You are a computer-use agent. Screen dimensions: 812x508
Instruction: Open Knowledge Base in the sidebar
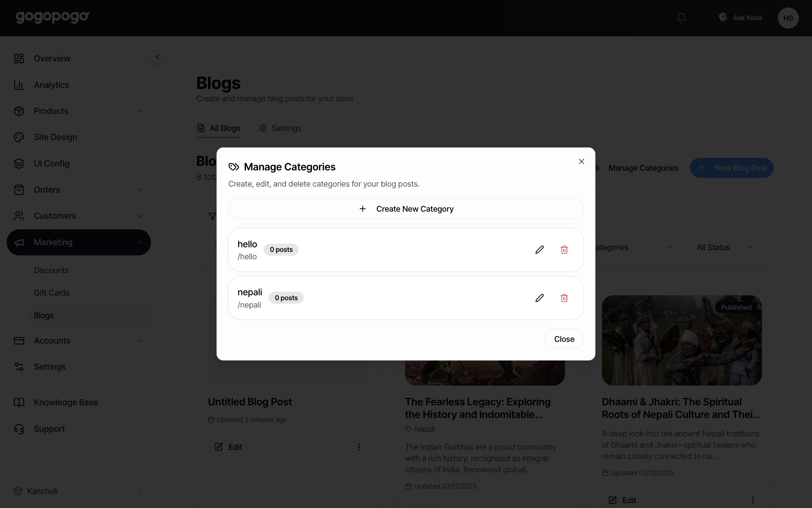tap(79, 403)
